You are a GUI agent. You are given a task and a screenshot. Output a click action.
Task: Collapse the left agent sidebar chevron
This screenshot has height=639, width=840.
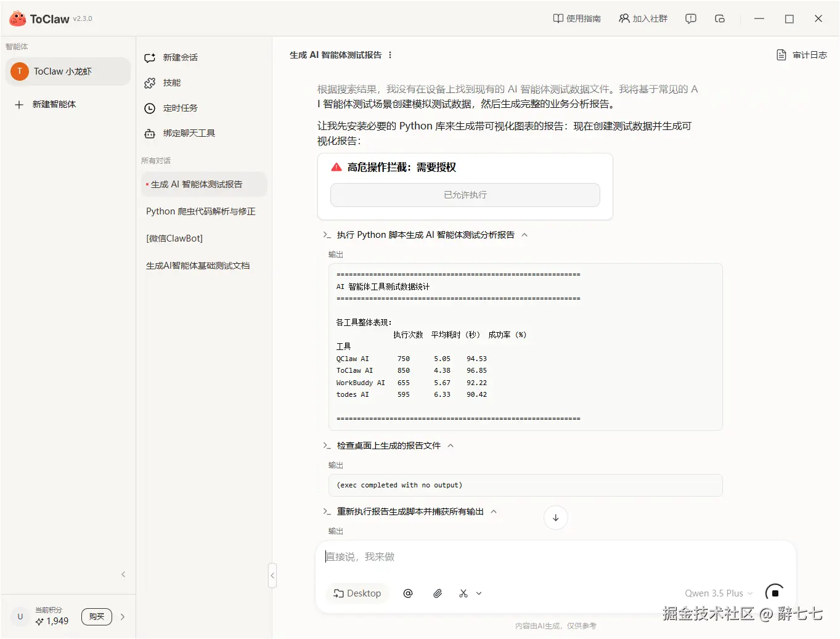123,574
